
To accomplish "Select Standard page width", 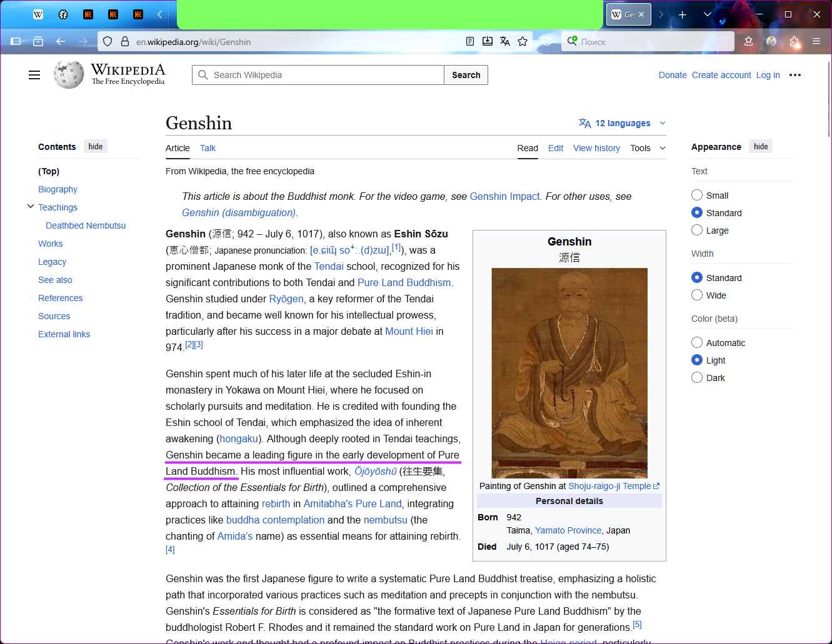I will point(697,277).
